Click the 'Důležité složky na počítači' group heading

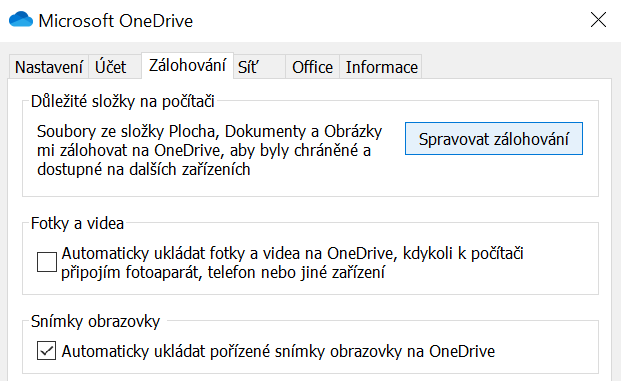pyautogui.click(x=123, y=101)
